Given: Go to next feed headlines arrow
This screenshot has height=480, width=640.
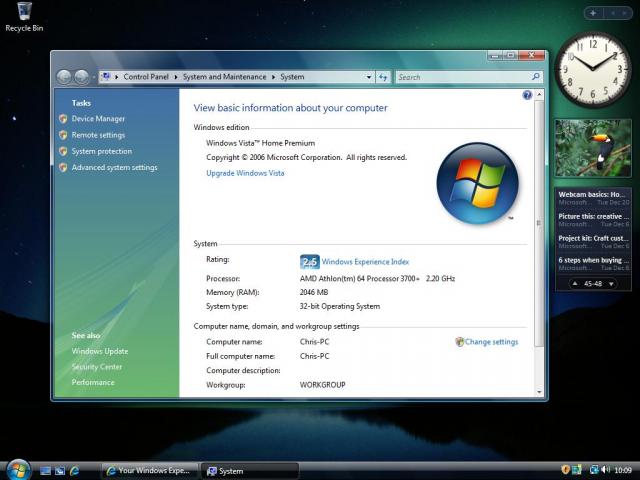Looking at the screenshot, I should [611, 283].
